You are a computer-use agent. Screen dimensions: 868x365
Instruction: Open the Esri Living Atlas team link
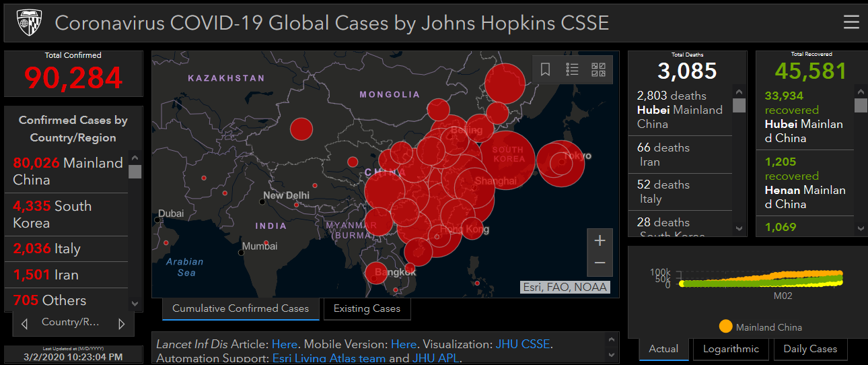click(329, 358)
